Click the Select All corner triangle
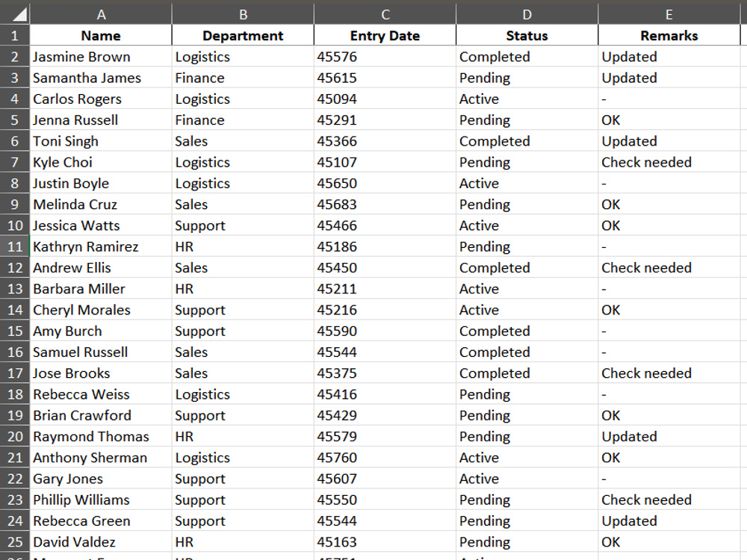The width and height of the screenshot is (747, 560). (15, 14)
